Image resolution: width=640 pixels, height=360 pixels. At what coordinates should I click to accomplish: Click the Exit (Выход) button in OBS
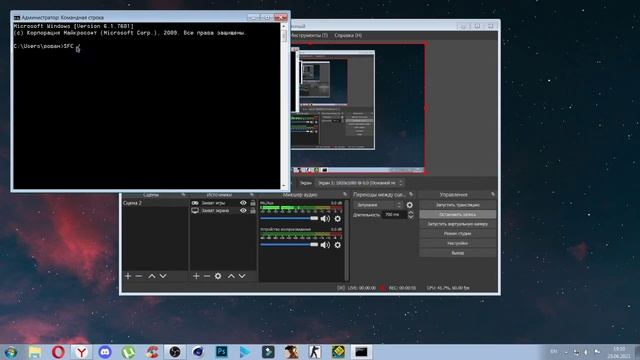(x=458, y=253)
